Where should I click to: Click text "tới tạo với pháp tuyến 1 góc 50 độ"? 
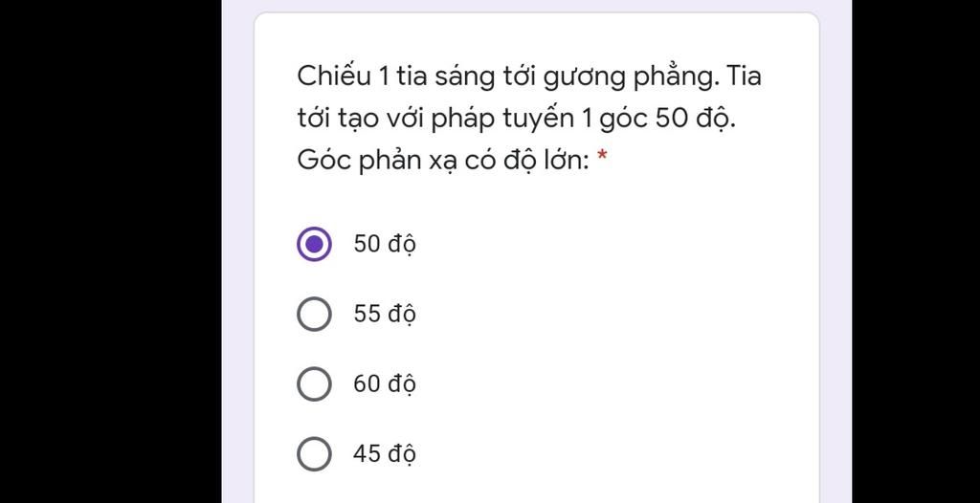coord(516,119)
